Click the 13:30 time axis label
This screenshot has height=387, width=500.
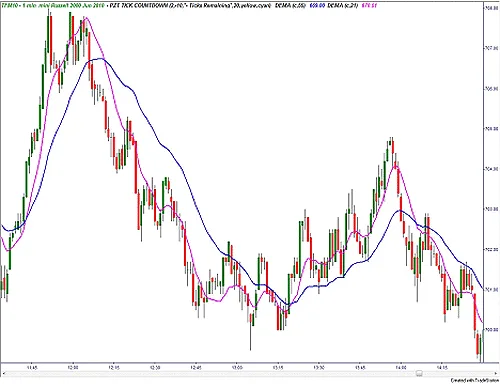[x=319, y=367]
